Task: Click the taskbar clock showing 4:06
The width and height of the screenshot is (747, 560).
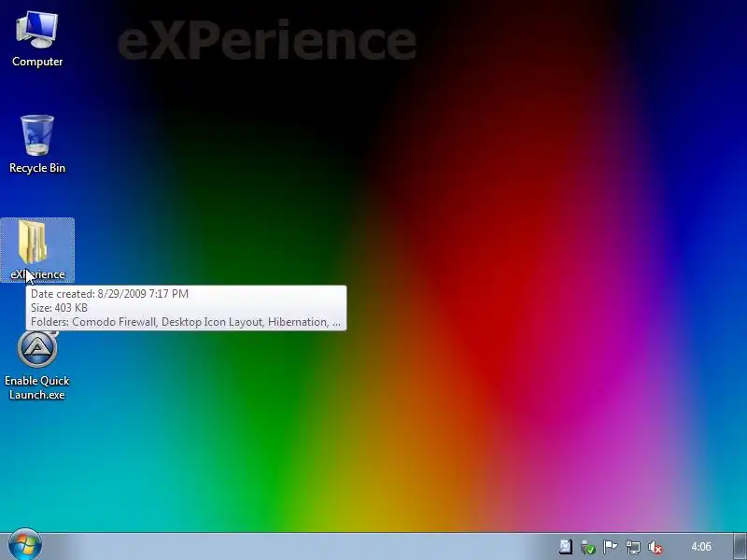Action: coord(701,547)
